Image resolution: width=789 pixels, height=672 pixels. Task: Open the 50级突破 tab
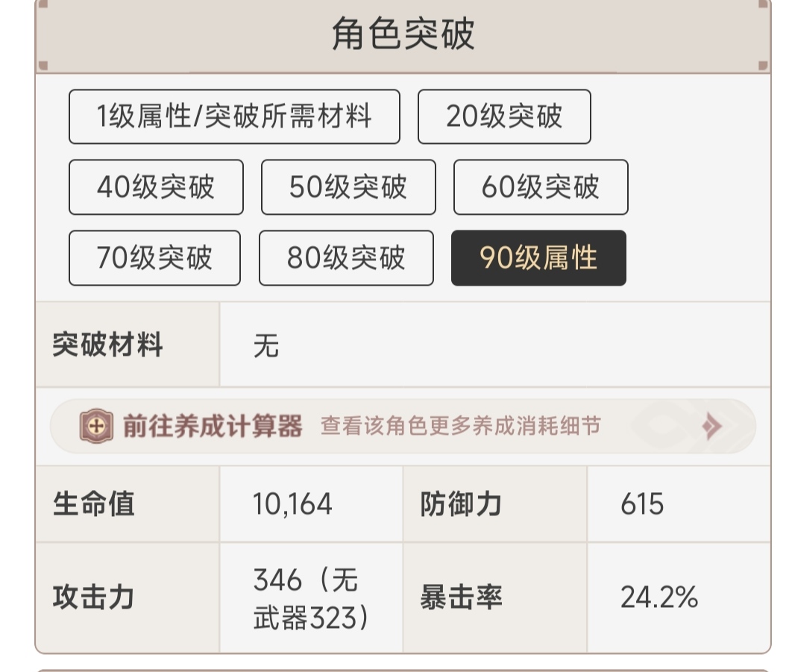(x=348, y=187)
